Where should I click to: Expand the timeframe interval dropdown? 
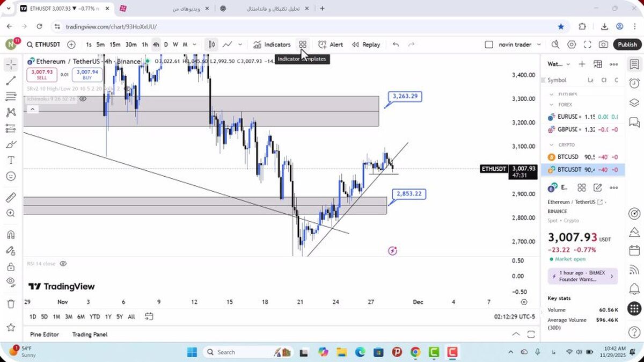[194, 45]
